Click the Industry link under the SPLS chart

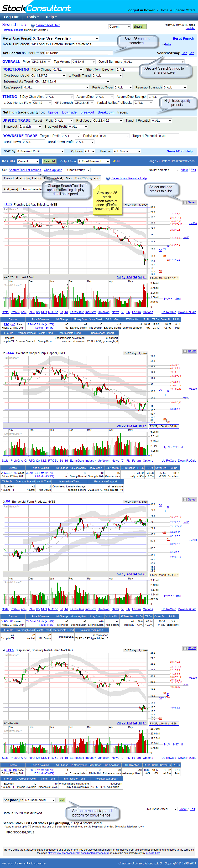[90, 758]
